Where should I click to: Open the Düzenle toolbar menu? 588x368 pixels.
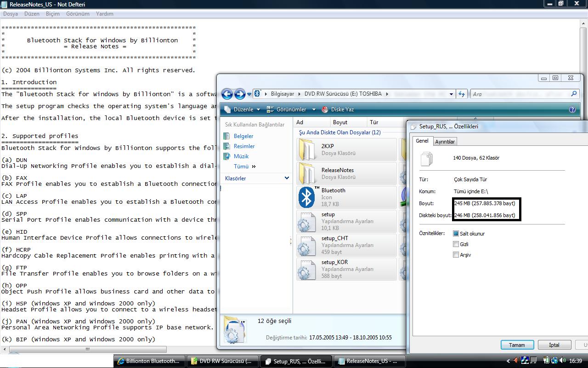[x=242, y=109]
